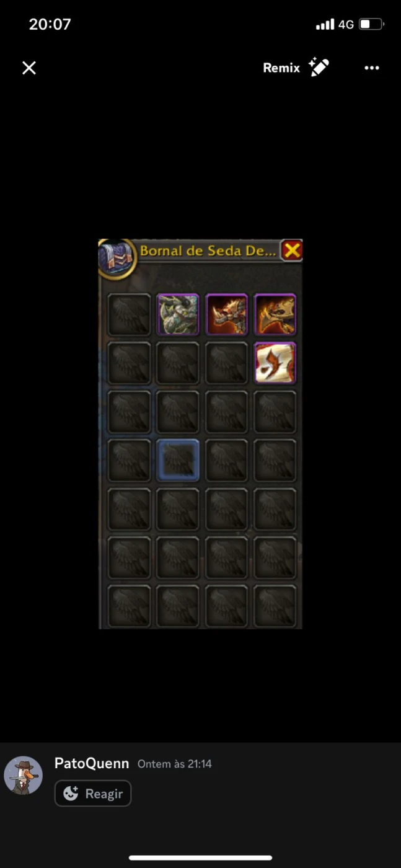Close the image viewer with the white X
Viewport: 401px width, 868px height.
[29, 68]
